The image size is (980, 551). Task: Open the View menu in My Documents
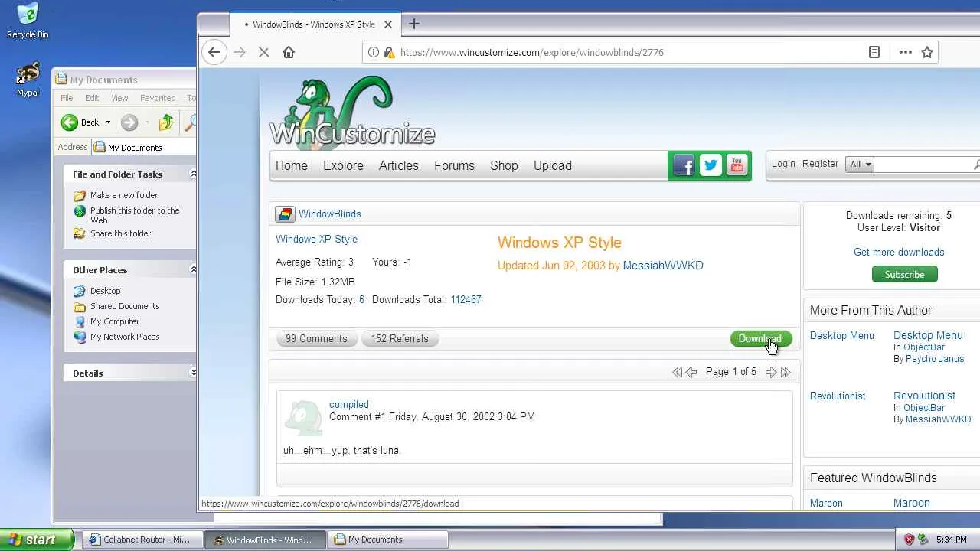[119, 98]
